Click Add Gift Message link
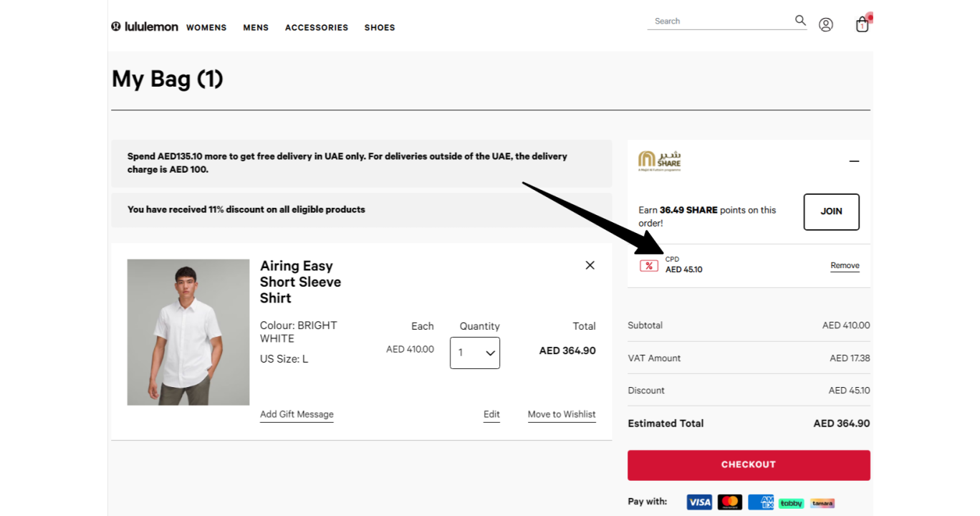 coord(297,414)
